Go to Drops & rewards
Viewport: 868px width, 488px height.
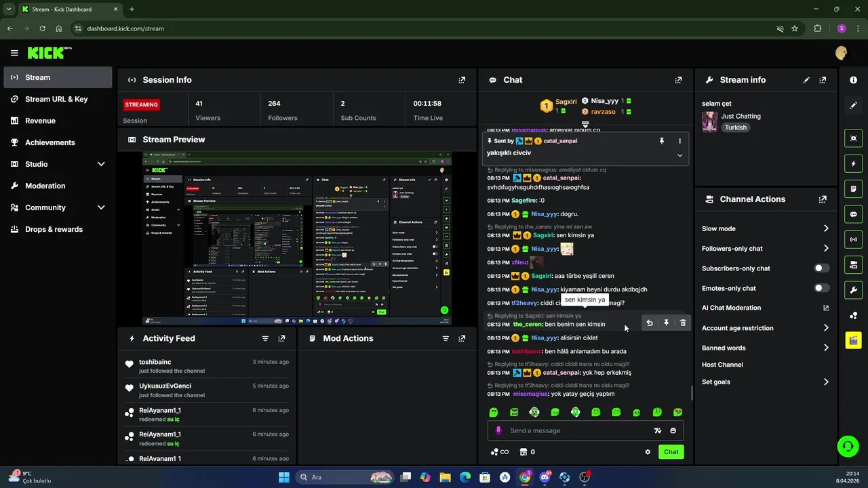(x=58, y=229)
